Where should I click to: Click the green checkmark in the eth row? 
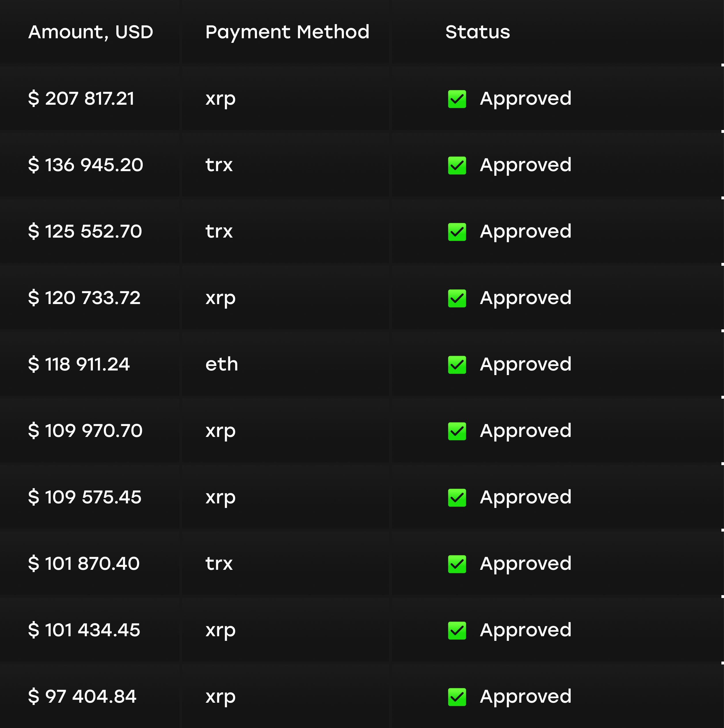(457, 365)
